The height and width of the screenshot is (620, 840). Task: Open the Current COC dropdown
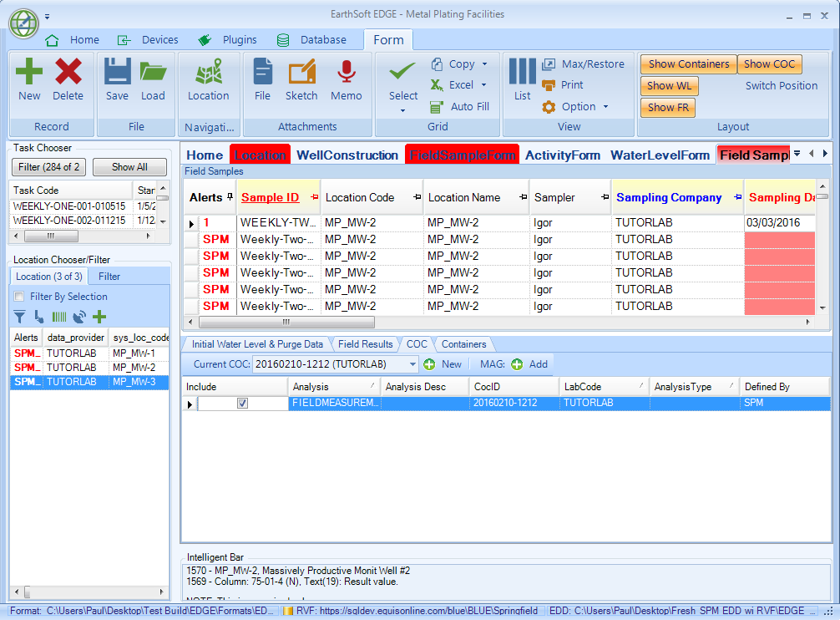click(x=412, y=364)
